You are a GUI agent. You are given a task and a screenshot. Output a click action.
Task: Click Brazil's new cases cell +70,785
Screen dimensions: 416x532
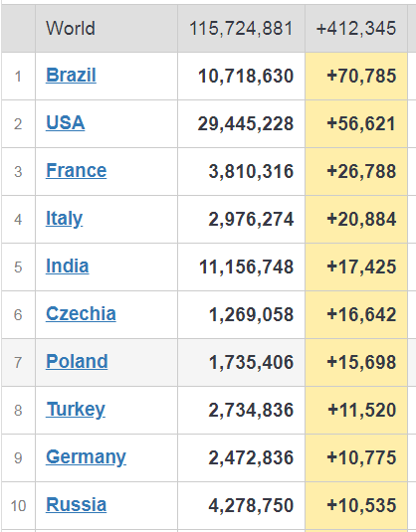pyautogui.click(x=356, y=76)
